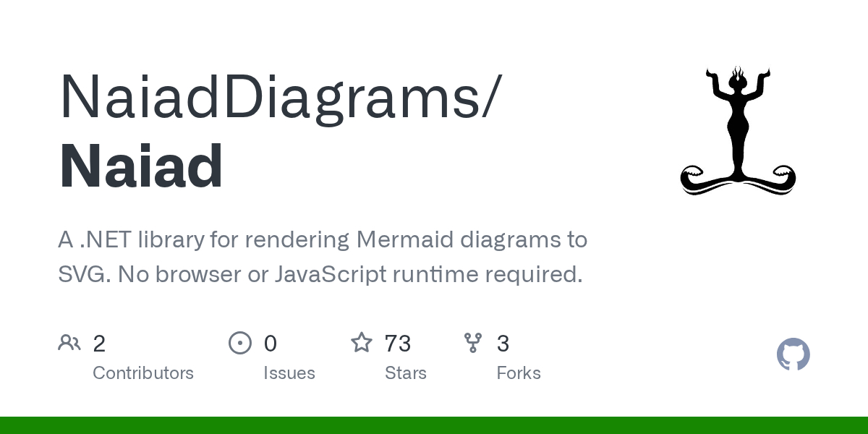This screenshot has height=434, width=868.
Task: Select the Stars label
Action: pyautogui.click(x=406, y=373)
